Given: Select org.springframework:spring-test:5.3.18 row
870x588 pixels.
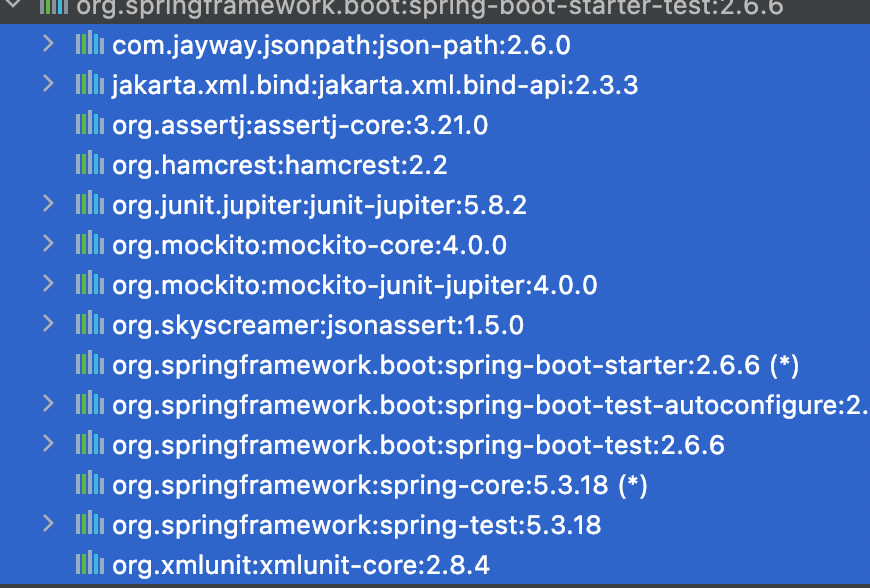Looking at the screenshot, I should click(435, 525).
